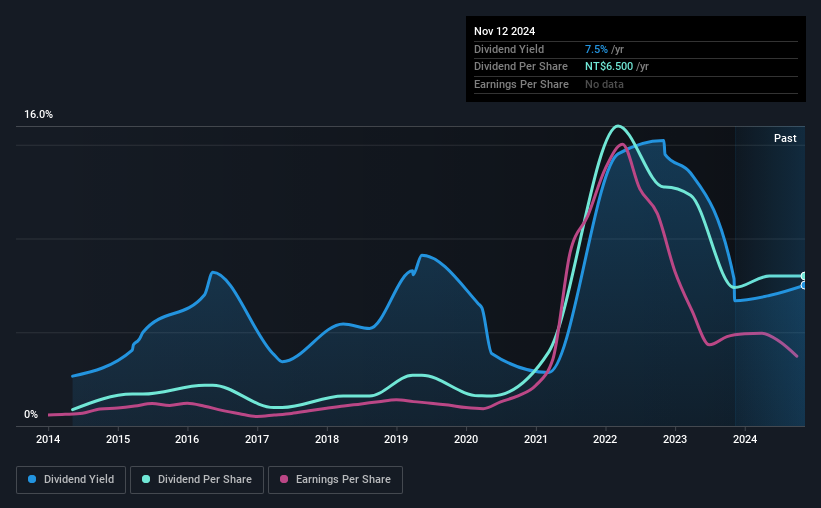Click the No data earnings value
Image resolution: width=821 pixels, height=508 pixels.
point(604,84)
